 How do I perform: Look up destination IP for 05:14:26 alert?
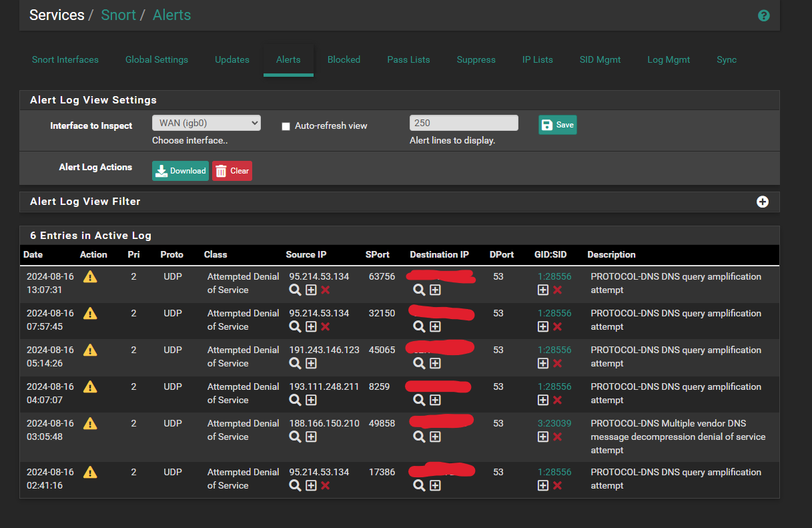point(419,363)
